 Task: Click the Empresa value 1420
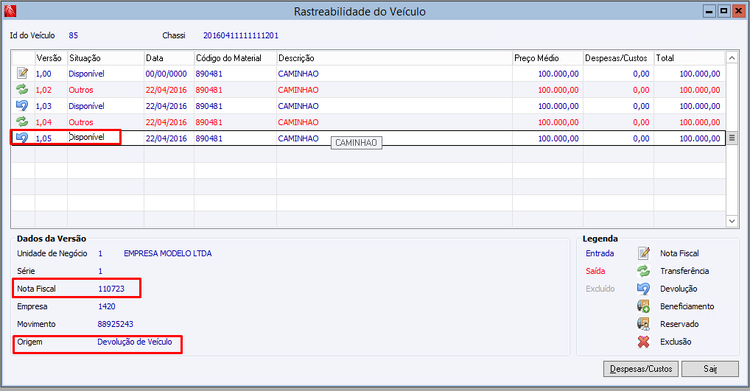click(107, 306)
